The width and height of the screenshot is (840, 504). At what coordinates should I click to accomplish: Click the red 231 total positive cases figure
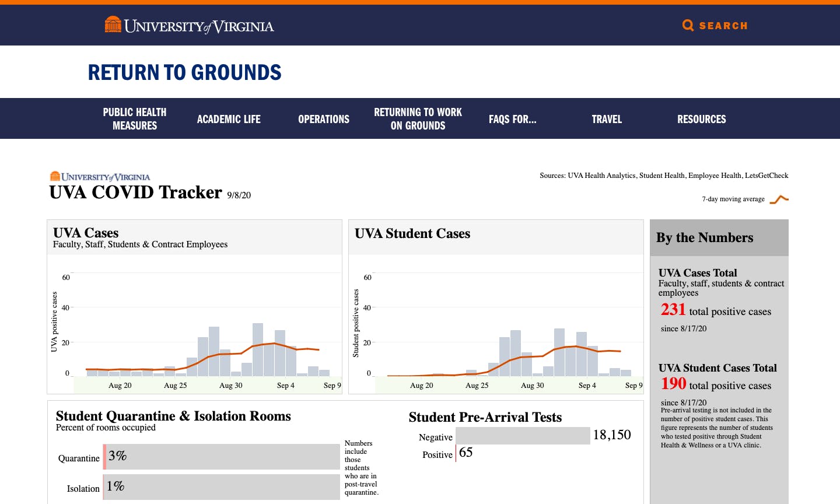point(673,310)
